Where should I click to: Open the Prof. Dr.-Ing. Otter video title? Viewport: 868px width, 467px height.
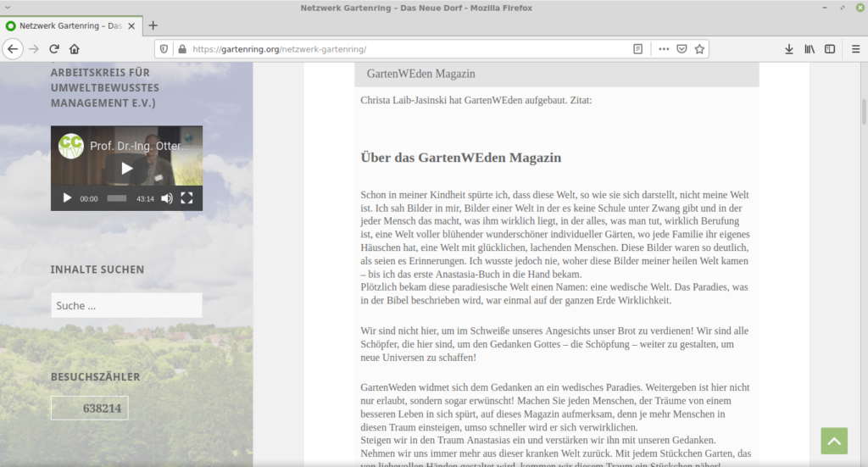tap(139, 146)
